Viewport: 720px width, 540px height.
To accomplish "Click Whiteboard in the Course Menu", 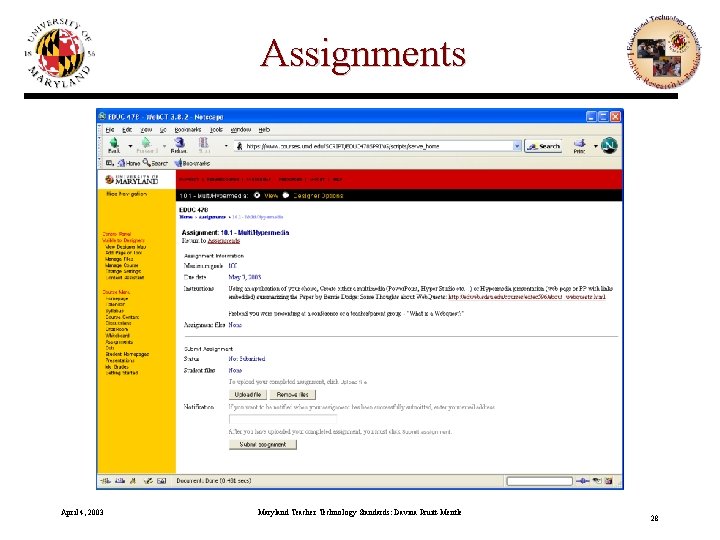I will click(118, 336).
